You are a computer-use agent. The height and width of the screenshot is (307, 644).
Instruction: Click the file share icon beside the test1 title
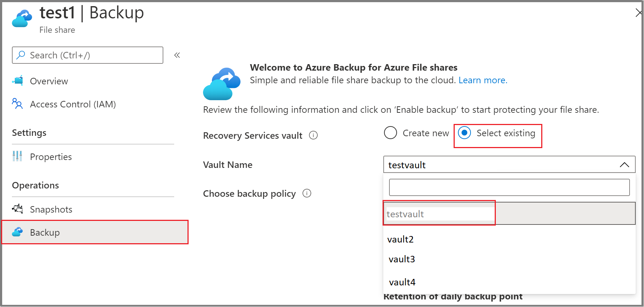tap(22, 17)
